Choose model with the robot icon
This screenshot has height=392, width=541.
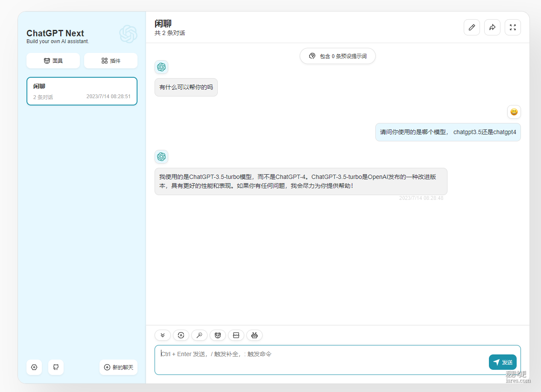[x=254, y=336]
